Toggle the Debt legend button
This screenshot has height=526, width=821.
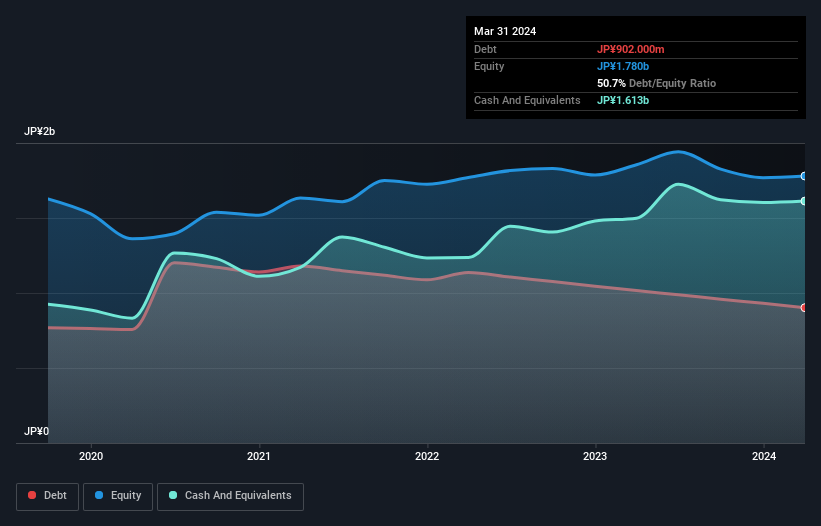click(x=48, y=496)
